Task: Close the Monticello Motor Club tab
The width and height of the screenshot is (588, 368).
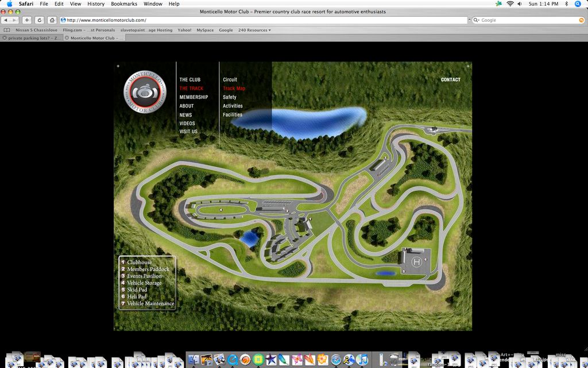Action: [67, 38]
